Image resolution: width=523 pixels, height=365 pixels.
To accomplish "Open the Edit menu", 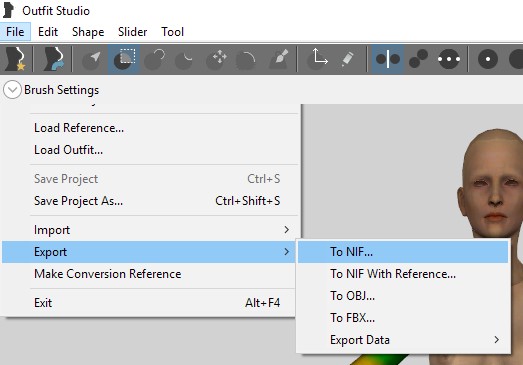I will pos(48,32).
